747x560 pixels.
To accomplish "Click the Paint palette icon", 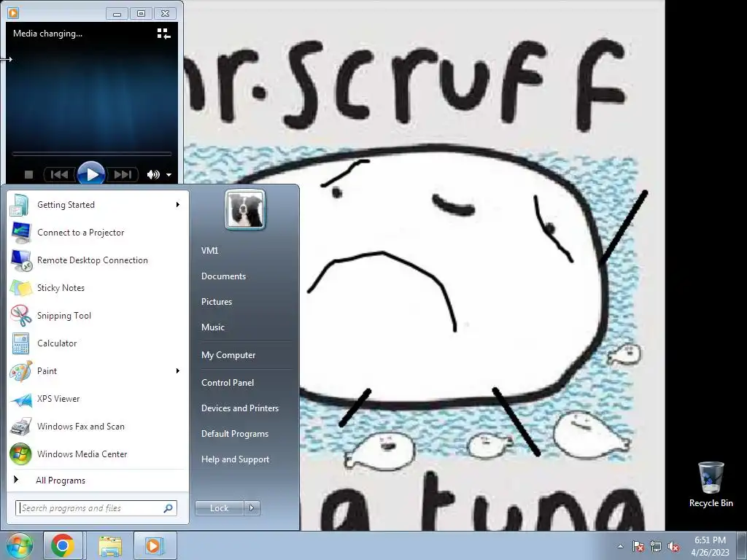I will coord(20,371).
